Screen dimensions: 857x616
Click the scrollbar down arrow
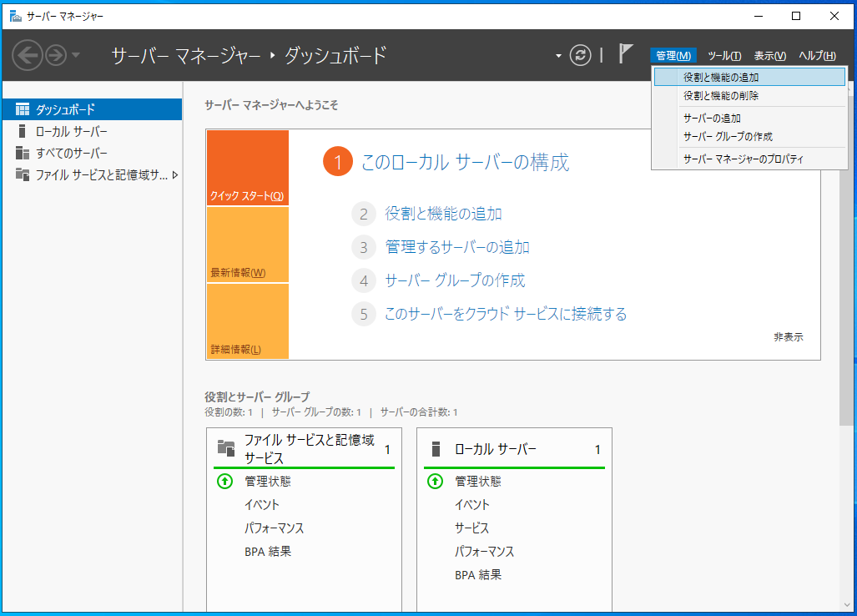coord(847,605)
